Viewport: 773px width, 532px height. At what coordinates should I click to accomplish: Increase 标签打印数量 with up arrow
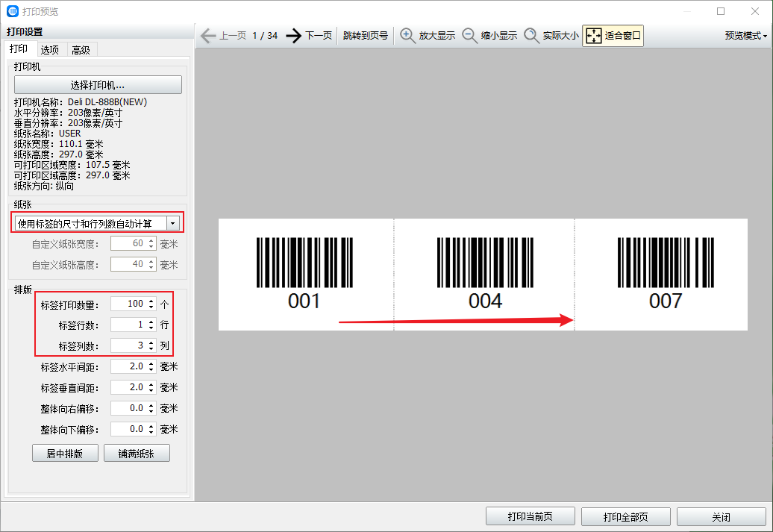click(151, 300)
